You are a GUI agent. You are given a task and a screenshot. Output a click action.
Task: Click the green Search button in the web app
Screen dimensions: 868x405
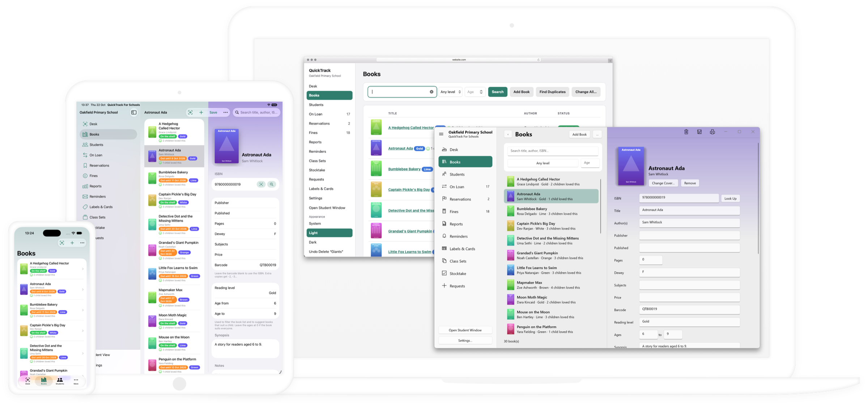pos(497,92)
